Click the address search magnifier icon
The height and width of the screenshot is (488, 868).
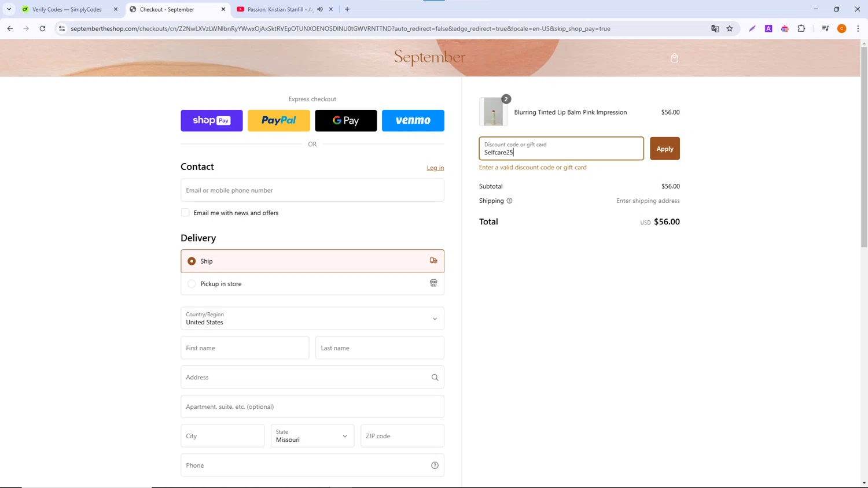(435, 378)
